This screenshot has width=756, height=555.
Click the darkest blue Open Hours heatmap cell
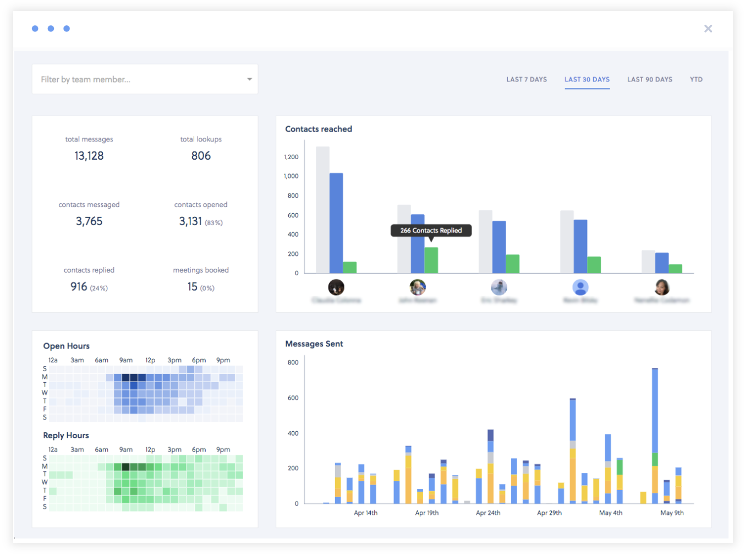126,377
